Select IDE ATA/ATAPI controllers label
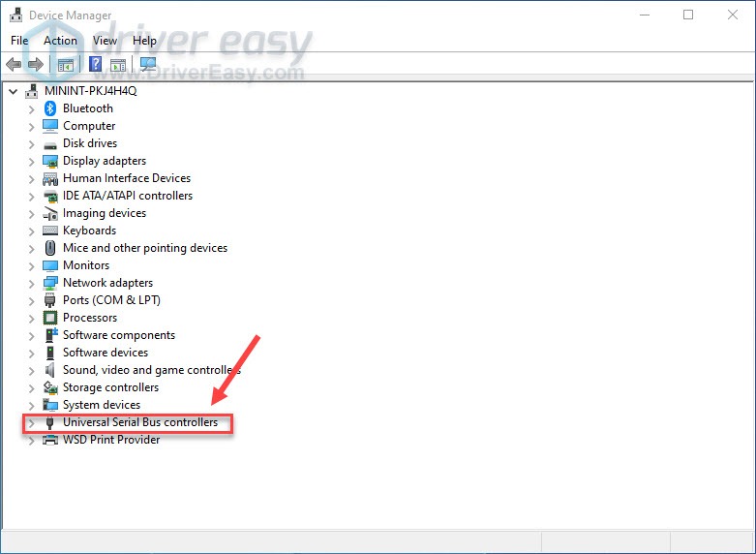 tap(128, 196)
